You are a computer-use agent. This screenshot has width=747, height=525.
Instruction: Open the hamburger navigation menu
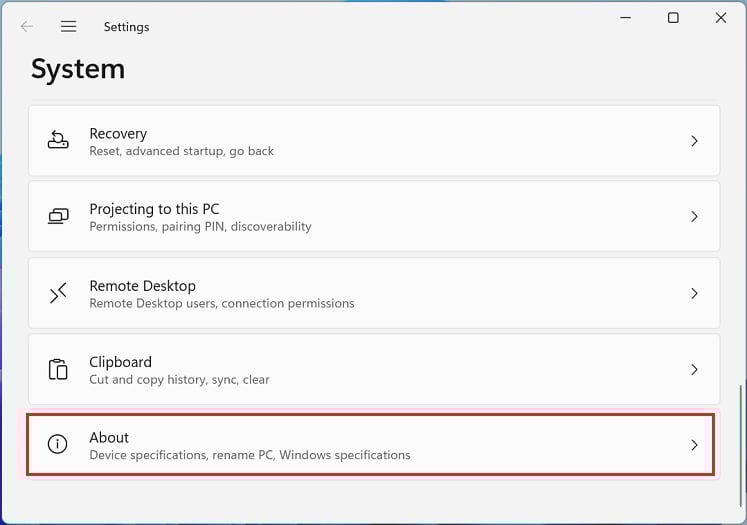pos(69,26)
